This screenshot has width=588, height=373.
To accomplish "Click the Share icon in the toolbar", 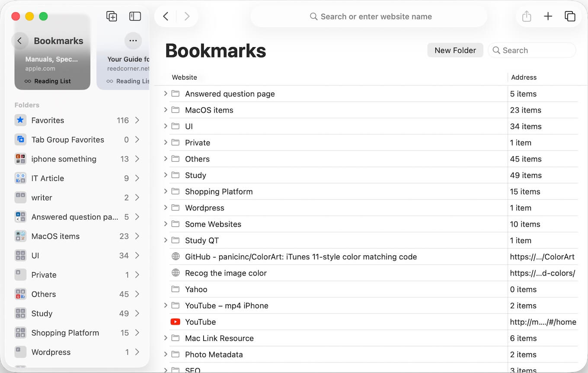I will (526, 16).
